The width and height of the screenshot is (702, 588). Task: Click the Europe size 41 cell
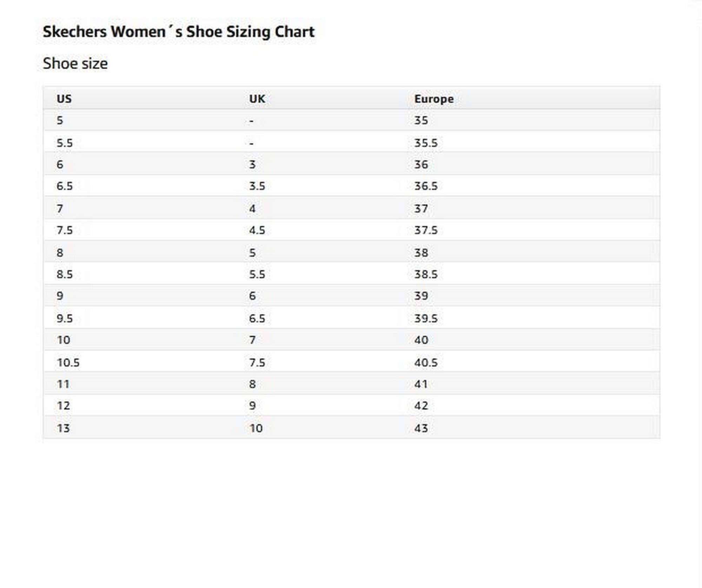tap(421, 384)
